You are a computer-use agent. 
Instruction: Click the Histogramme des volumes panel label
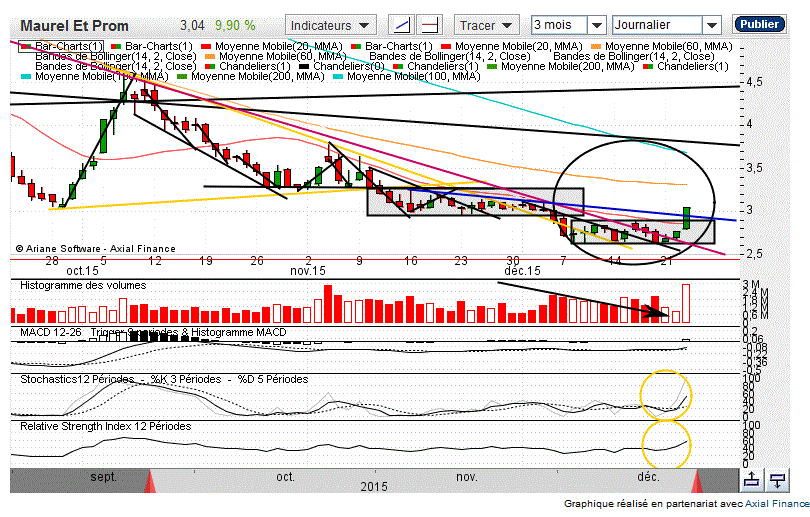click(83, 285)
